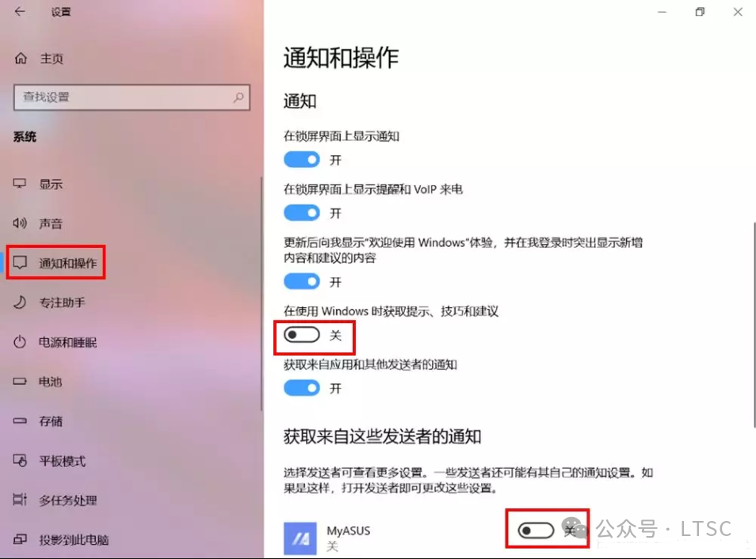The height and width of the screenshot is (559, 756).
Task: Open 显示 via its monitor icon
Action: pyautogui.click(x=20, y=184)
